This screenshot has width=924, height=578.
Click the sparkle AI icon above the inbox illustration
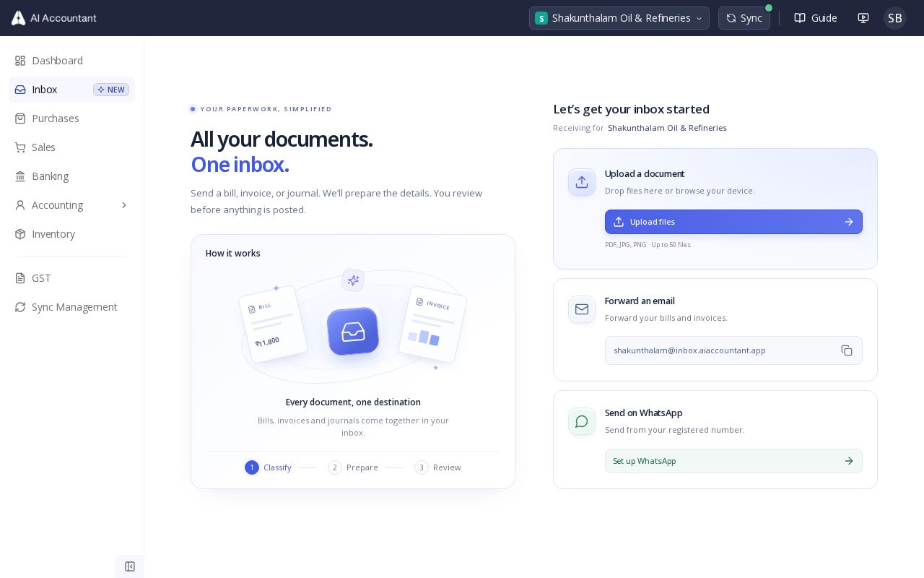click(x=353, y=280)
